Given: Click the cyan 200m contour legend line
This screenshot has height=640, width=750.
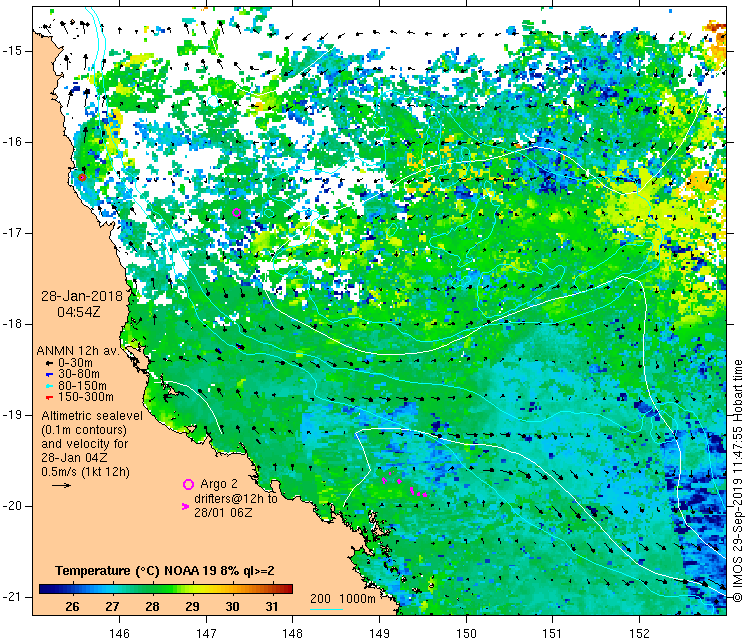Looking at the screenshot, I should tap(327, 609).
